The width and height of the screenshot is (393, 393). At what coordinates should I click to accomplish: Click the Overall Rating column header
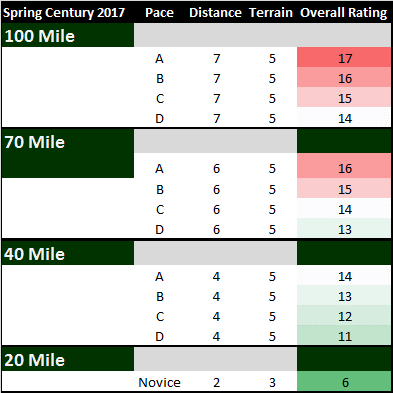coord(344,13)
